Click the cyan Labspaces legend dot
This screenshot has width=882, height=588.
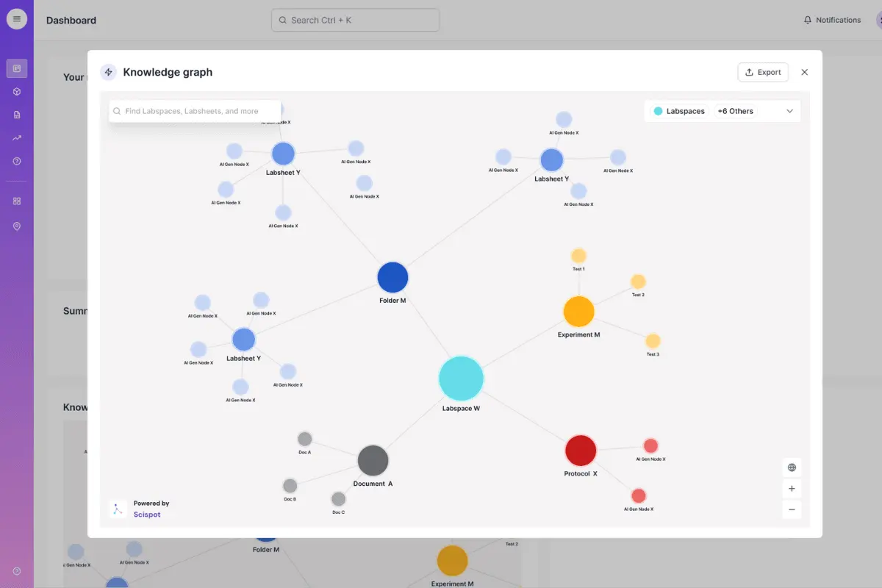[658, 111]
